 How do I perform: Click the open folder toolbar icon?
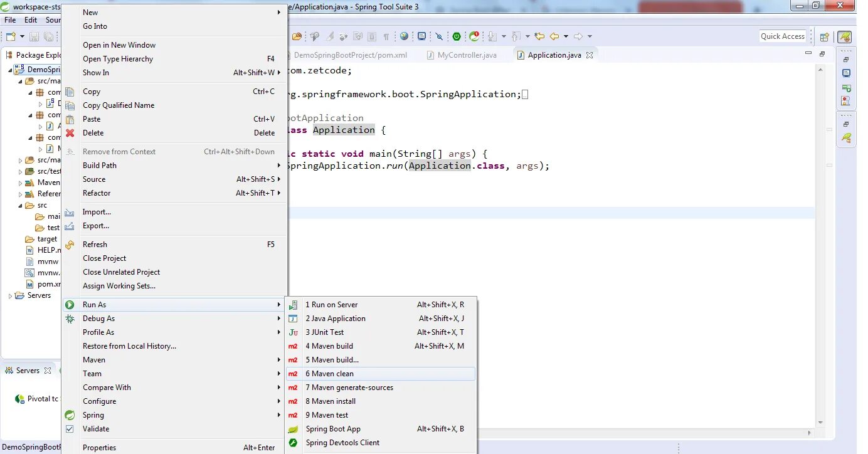(297, 36)
